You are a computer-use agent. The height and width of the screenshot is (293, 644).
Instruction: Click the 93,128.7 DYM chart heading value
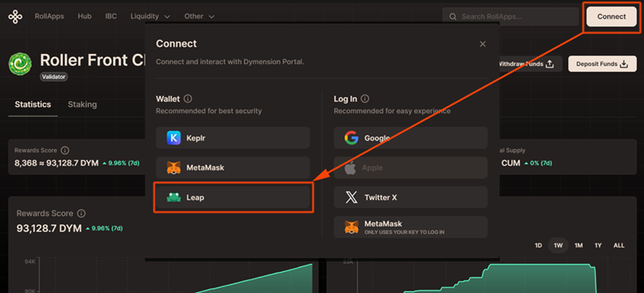[x=49, y=228]
